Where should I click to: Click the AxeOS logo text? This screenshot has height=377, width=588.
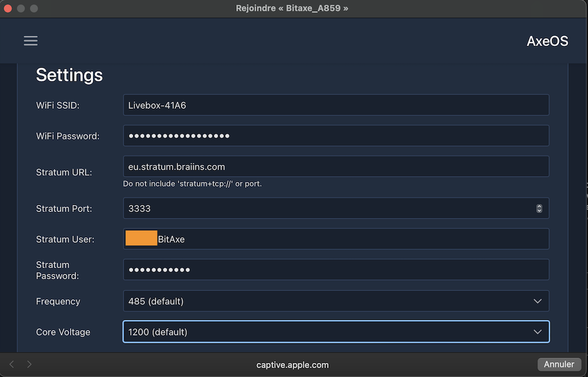[547, 41]
